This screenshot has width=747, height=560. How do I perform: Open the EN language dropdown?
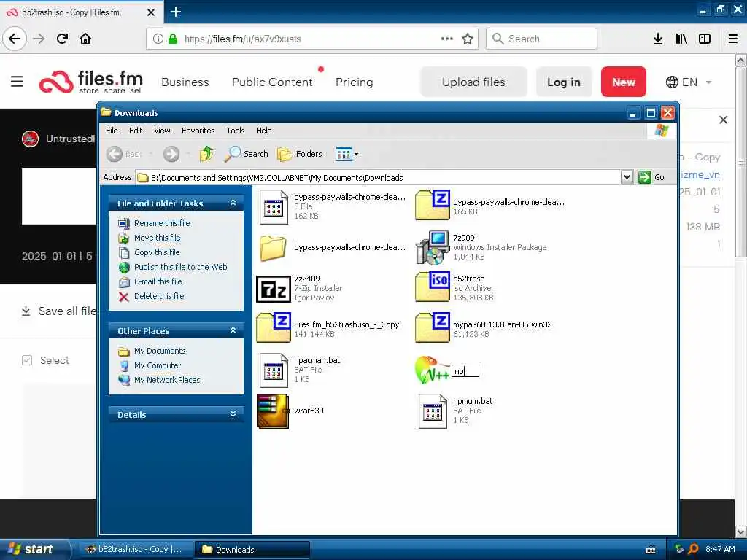689,82
